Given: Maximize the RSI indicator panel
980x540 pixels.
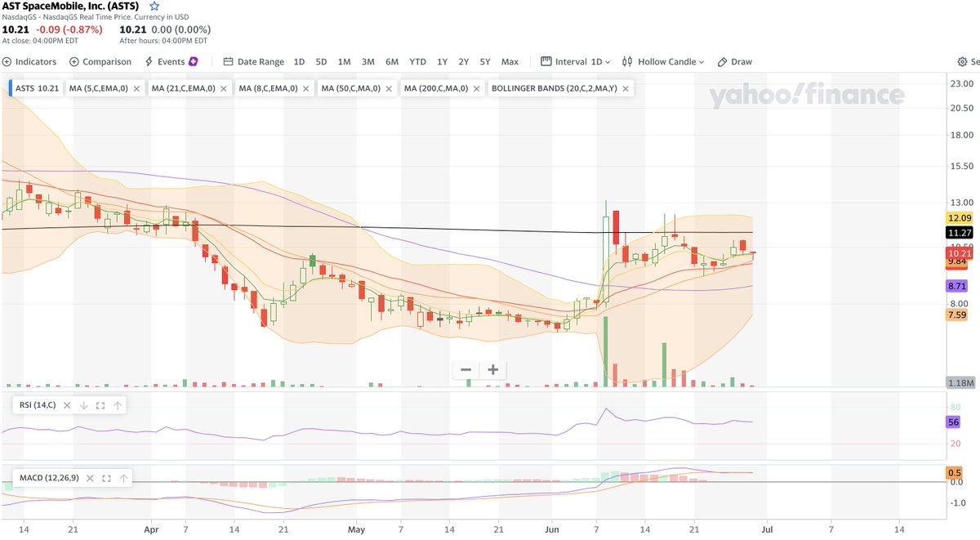Looking at the screenshot, I should pos(100,405).
